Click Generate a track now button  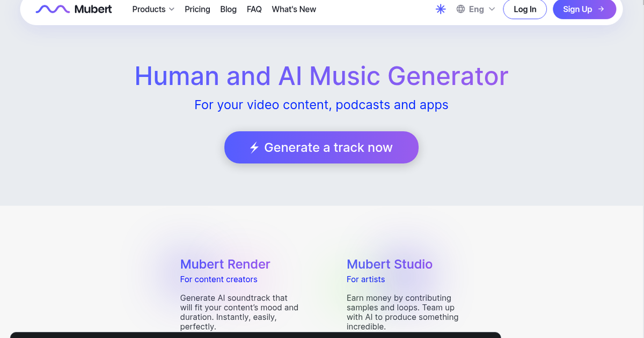click(x=321, y=147)
